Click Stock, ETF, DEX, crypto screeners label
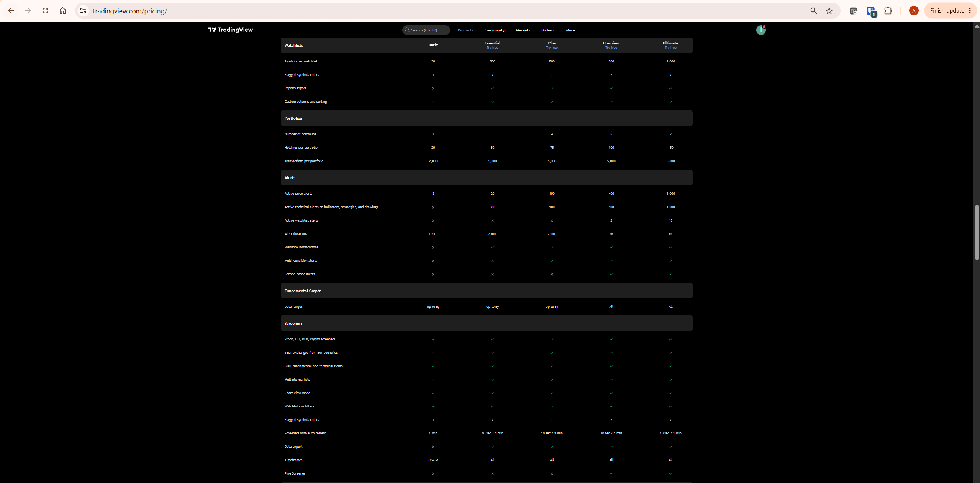 310,339
